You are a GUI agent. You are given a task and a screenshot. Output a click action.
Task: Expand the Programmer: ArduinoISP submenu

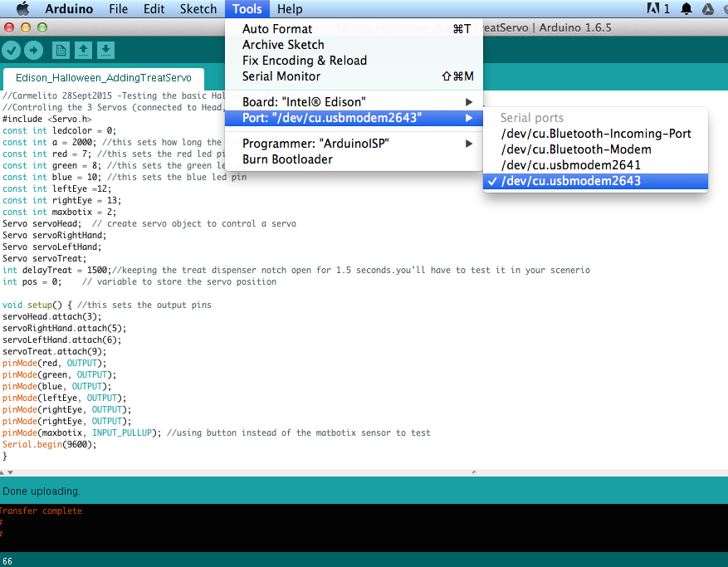(354, 144)
